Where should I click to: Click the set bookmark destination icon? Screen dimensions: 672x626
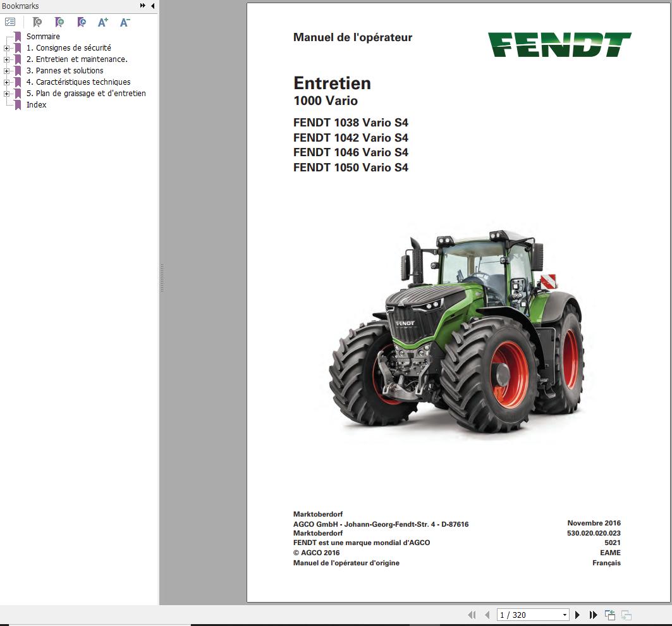[82, 22]
